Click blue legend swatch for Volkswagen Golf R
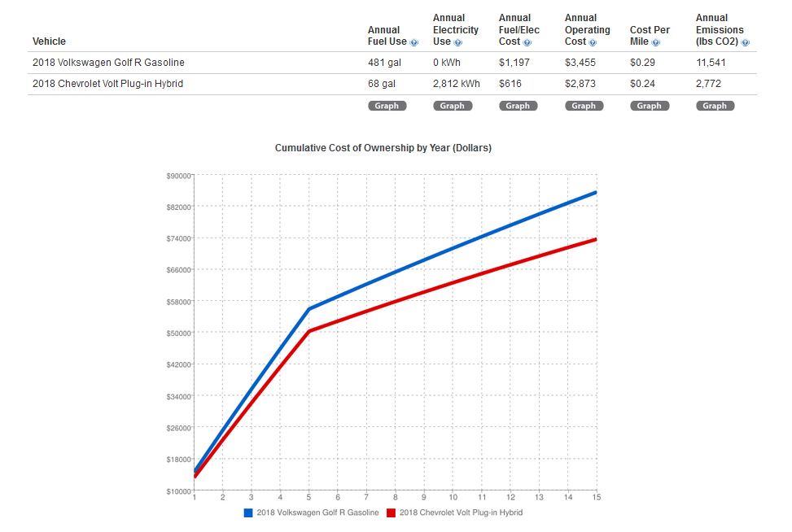Viewport: 792px width, 532px height. 248,513
